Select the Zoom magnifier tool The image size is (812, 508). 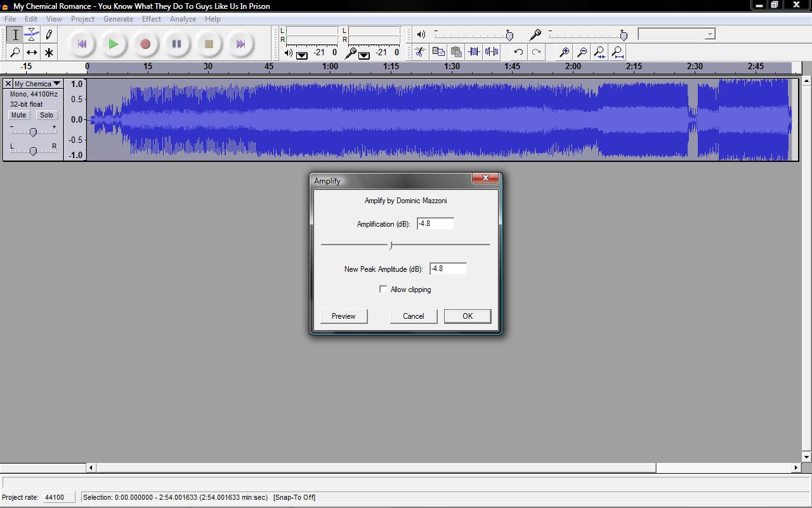(15, 52)
